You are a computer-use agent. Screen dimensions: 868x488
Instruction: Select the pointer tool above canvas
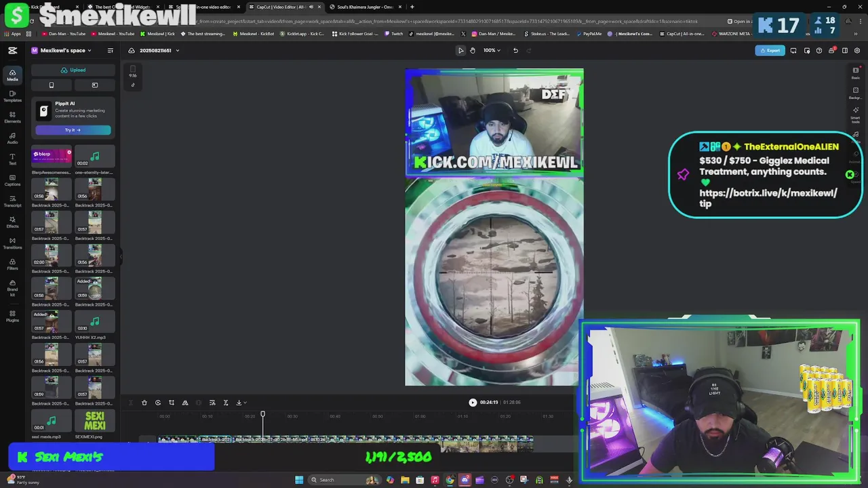click(x=460, y=50)
